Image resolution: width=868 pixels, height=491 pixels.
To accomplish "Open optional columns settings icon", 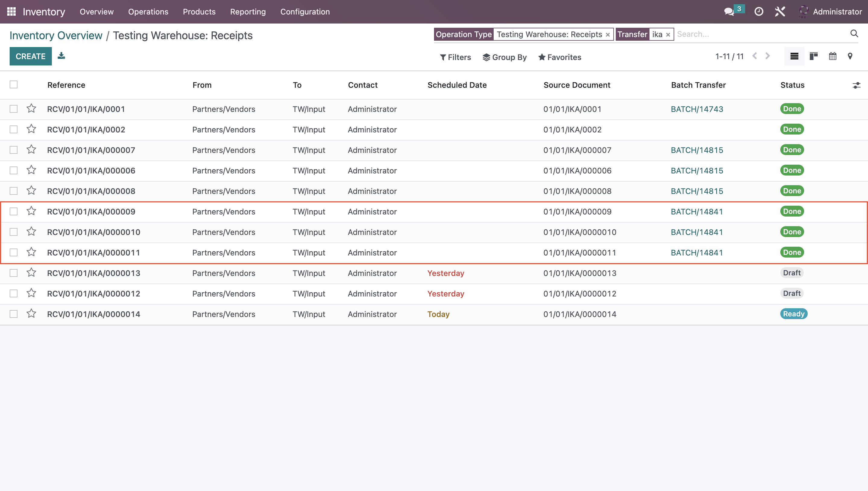I will coord(856,85).
